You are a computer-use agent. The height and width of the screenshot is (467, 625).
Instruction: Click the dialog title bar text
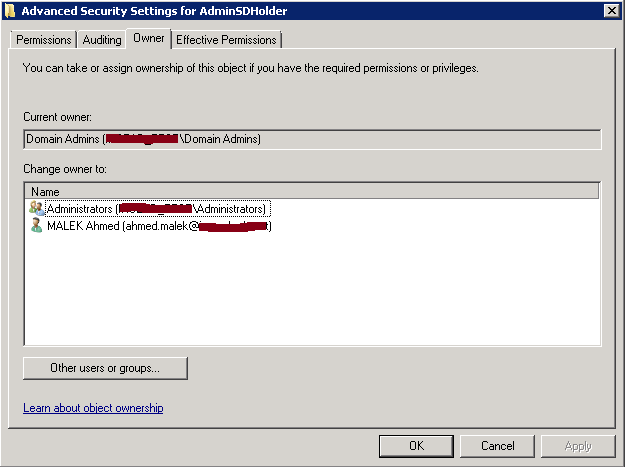click(154, 11)
